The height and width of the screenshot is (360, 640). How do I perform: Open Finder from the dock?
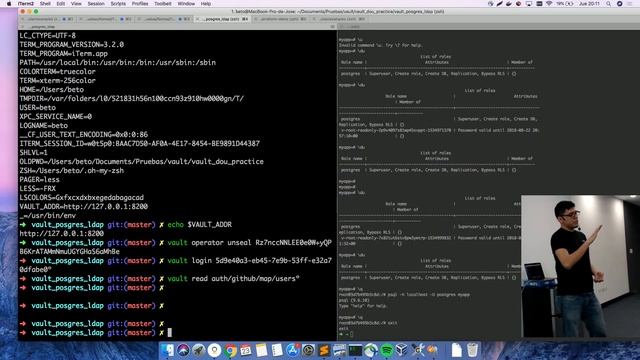(167, 350)
